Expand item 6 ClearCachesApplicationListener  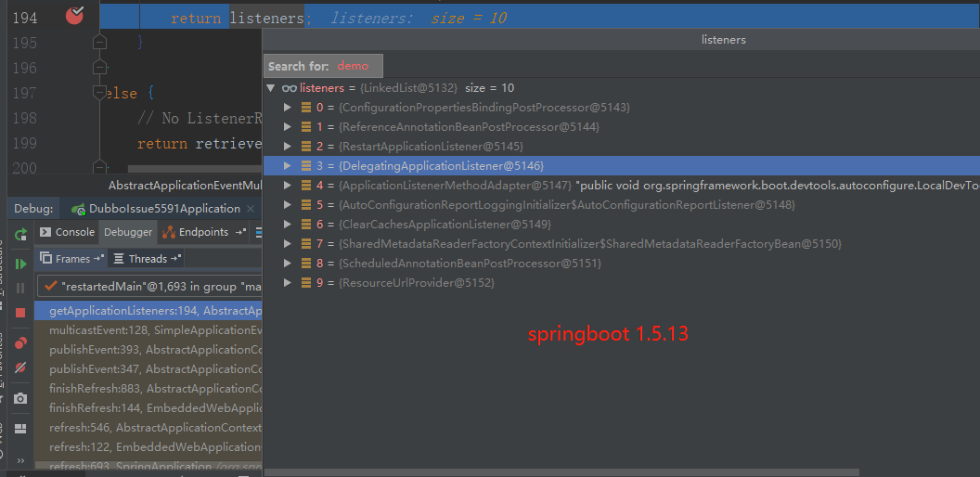288,225
